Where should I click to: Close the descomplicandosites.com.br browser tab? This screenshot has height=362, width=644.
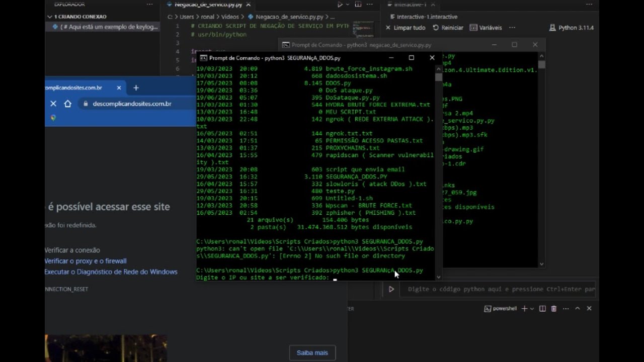(119, 87)
